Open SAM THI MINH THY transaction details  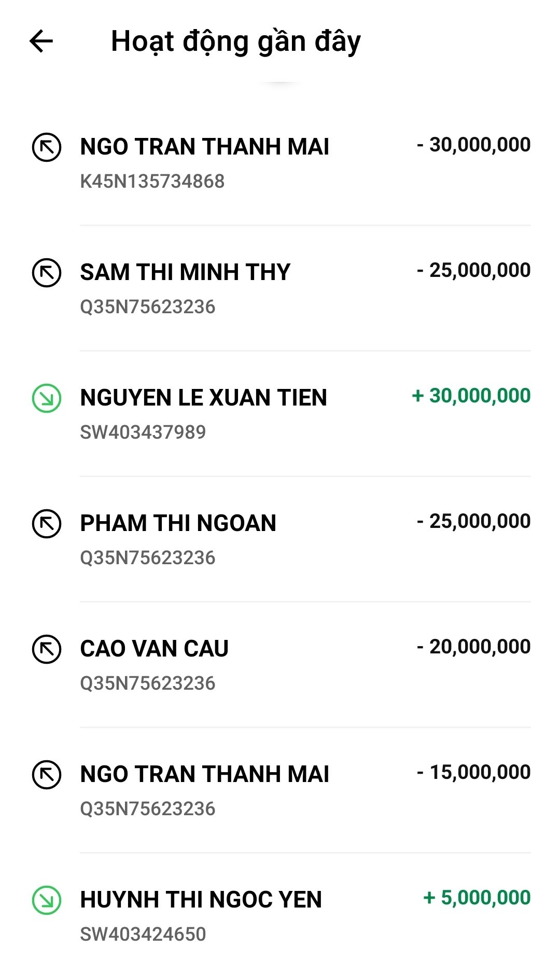click(x=185, y=272)
